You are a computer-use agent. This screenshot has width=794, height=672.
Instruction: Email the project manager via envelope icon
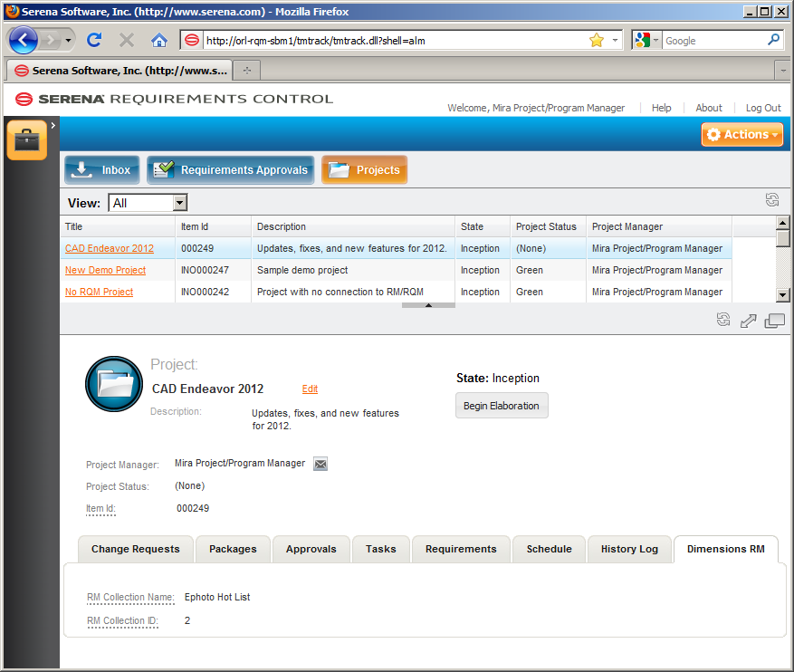pyautogui.click(x=320, y=464)
